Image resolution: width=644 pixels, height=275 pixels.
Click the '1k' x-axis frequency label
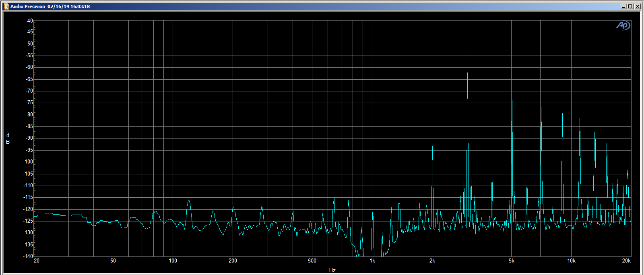[372, 261]
